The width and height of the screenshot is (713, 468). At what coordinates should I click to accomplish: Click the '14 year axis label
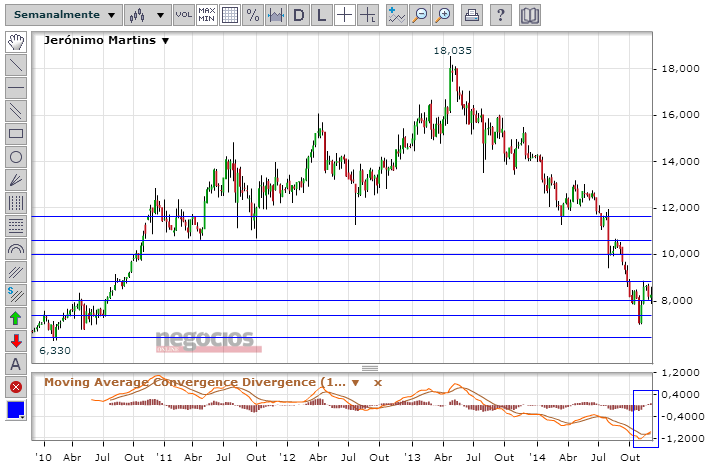click(x=537, y=457)
